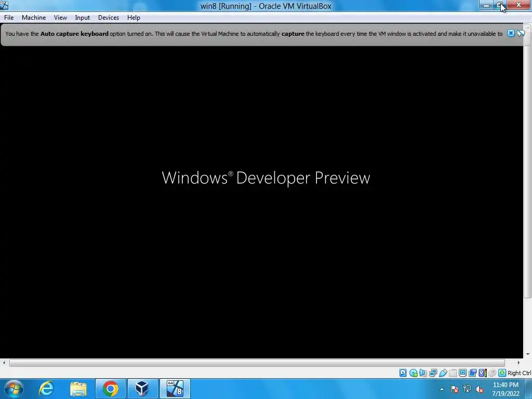Click the optical disc status icon
Viewport: 532px width, 399px height.
coord(413,373)
